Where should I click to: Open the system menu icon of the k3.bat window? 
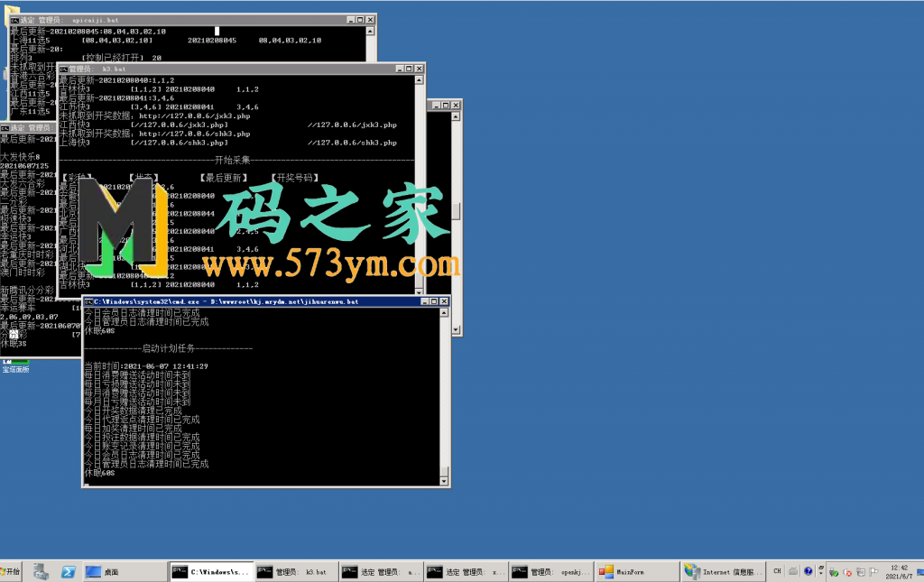pos(64,69)
